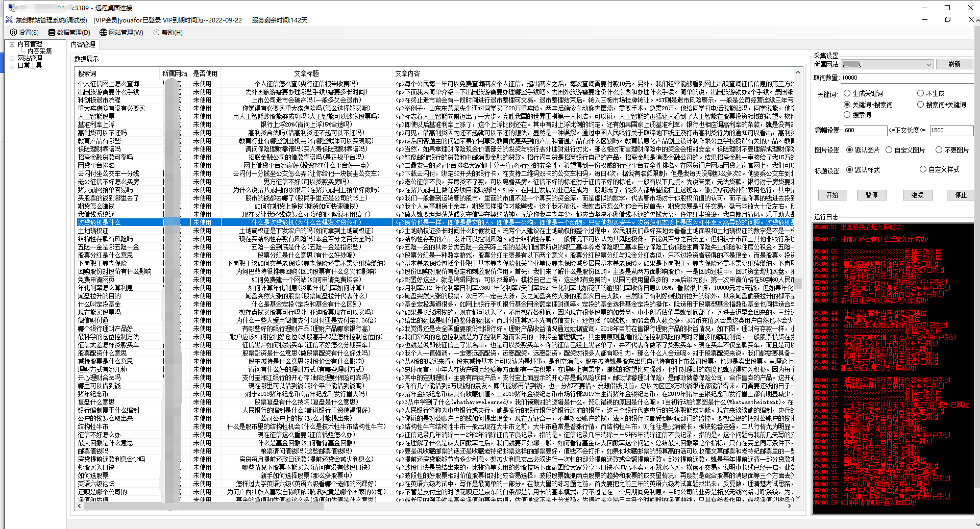Sort by the 文章内容 column header
Screen dimensions: 980x529
(593, 73)
